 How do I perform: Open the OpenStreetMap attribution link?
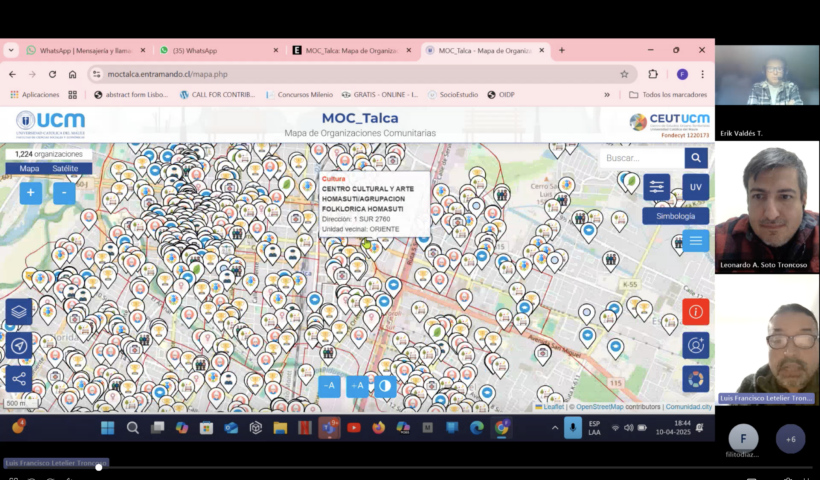point(599,407)
